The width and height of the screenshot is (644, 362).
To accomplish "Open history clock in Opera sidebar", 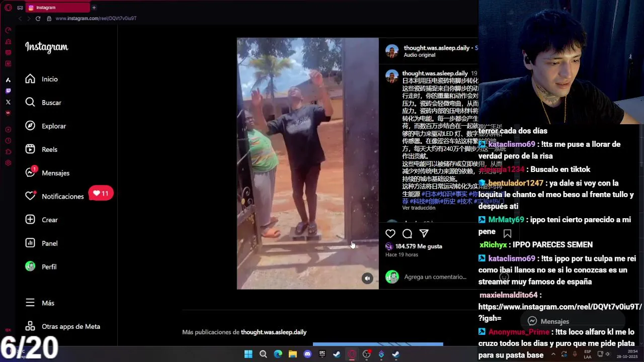I will (x=8, y=141).
